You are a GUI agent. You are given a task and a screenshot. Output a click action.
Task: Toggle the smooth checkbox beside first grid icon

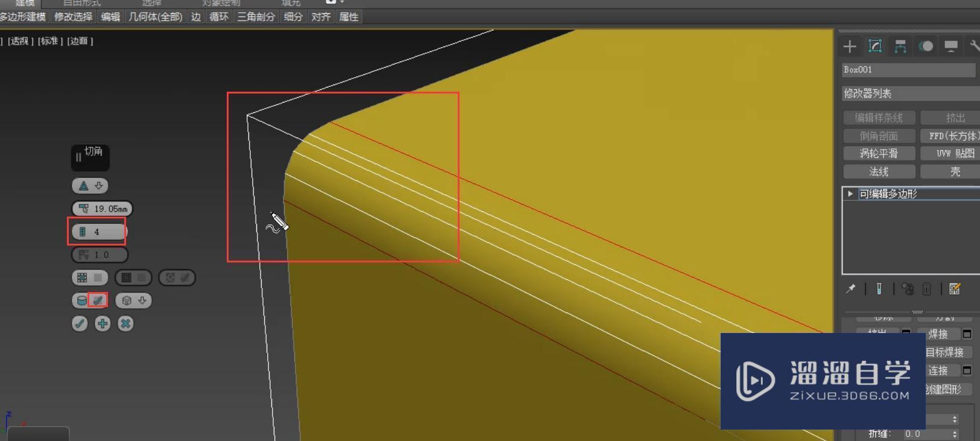click(98, 278)
